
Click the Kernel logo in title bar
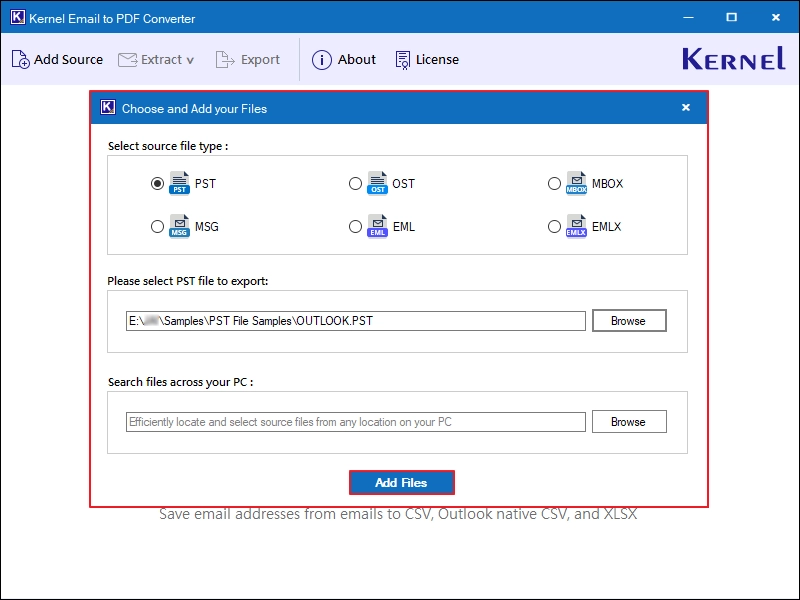[x=18, y=18]
